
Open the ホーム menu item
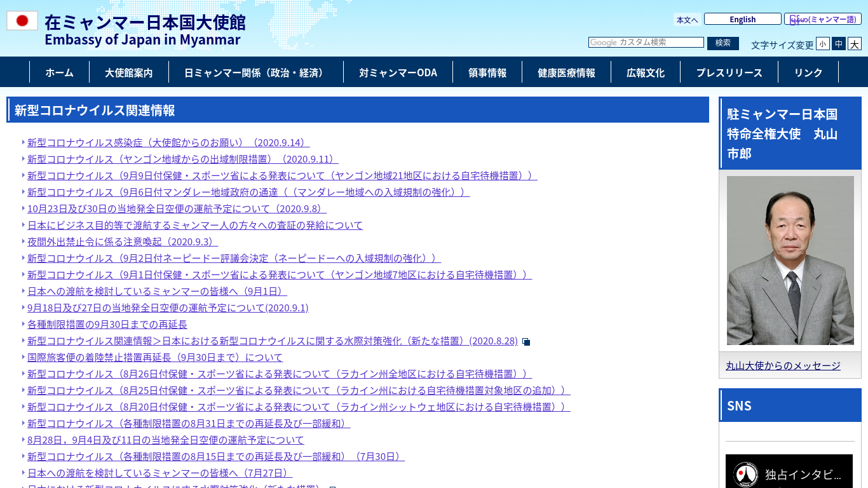pos(59,72)
